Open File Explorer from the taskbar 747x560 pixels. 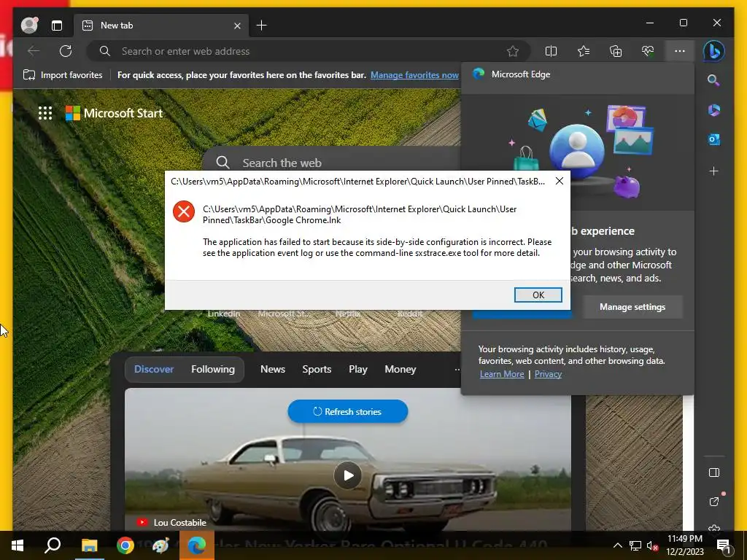(89, 545)
